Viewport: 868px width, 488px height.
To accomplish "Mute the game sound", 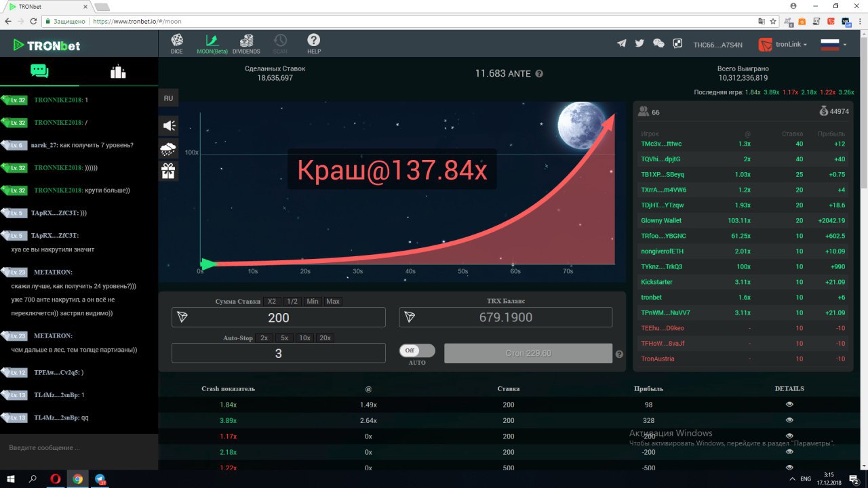I will [x=169, y=125].
